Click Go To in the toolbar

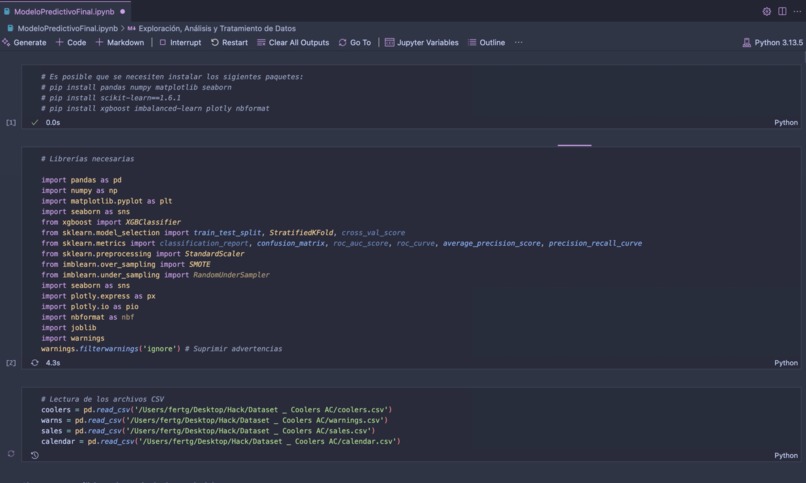355,43
